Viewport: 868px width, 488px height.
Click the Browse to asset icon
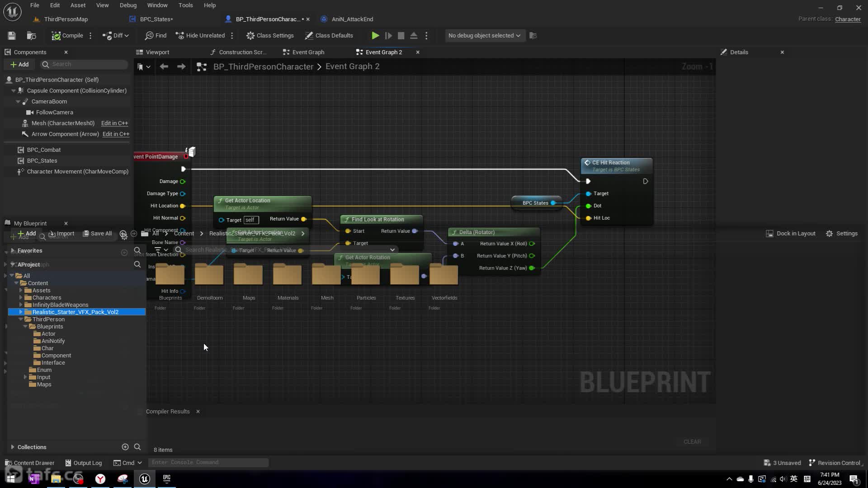(x=31, y=36)
